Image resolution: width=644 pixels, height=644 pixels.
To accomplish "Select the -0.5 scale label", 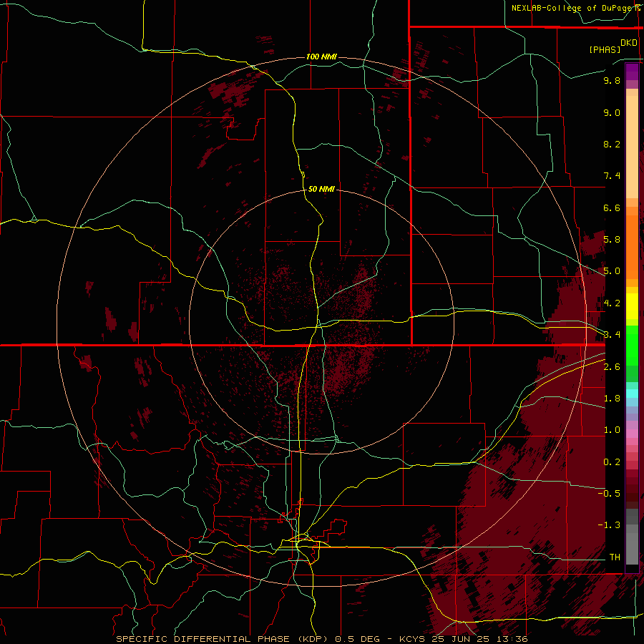I will pos(609,494).
